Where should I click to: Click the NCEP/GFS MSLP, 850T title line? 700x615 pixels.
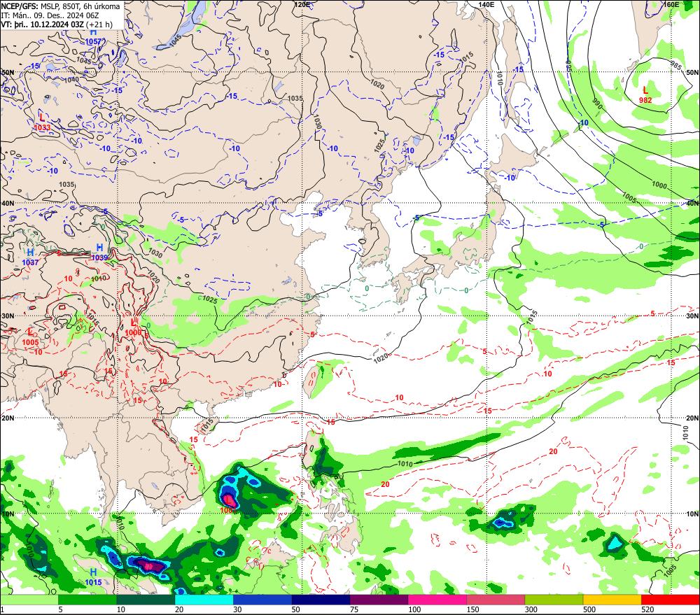click(60, 6)
